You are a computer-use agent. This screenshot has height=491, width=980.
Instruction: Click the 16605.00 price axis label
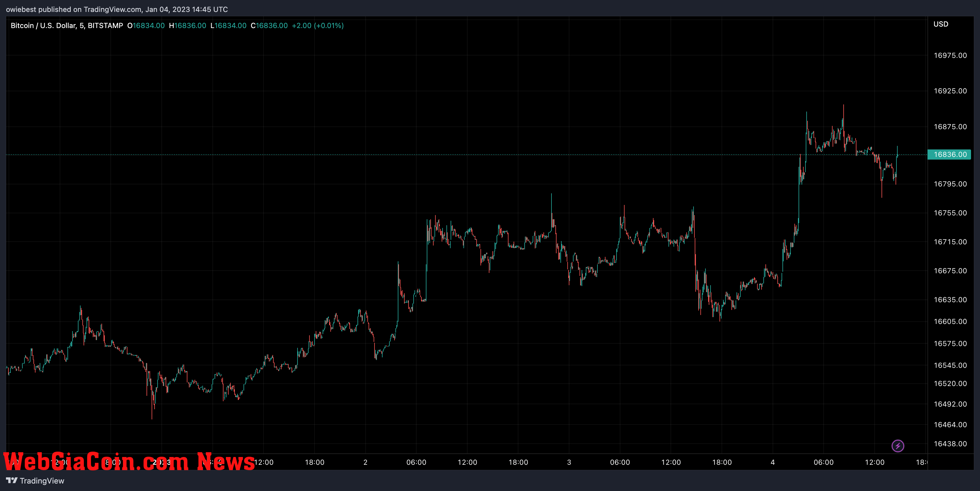tap(950, 321)
